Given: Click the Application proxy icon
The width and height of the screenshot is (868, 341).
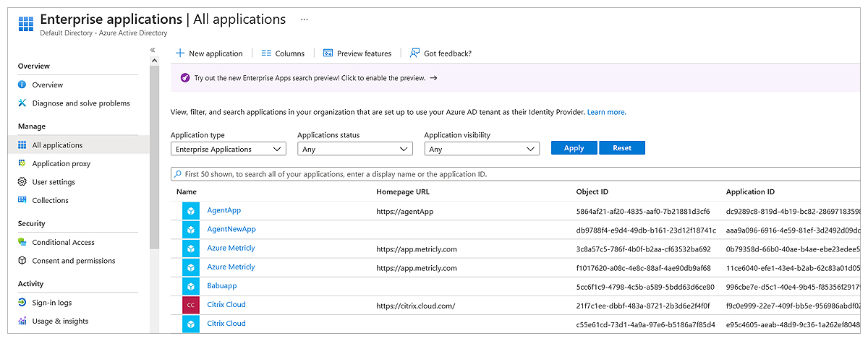Looking at the screenshot, I should click(22, 163).
